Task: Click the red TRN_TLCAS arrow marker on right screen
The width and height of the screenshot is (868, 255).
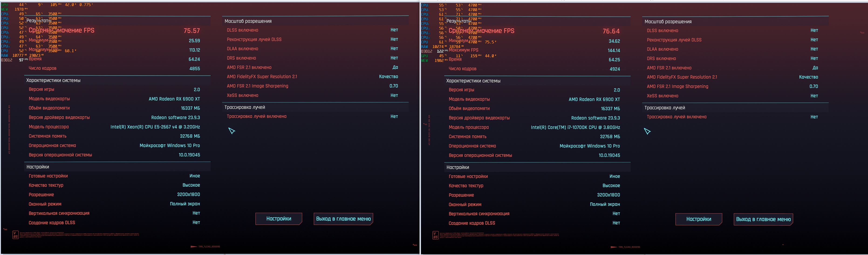Action: [614, 247]
